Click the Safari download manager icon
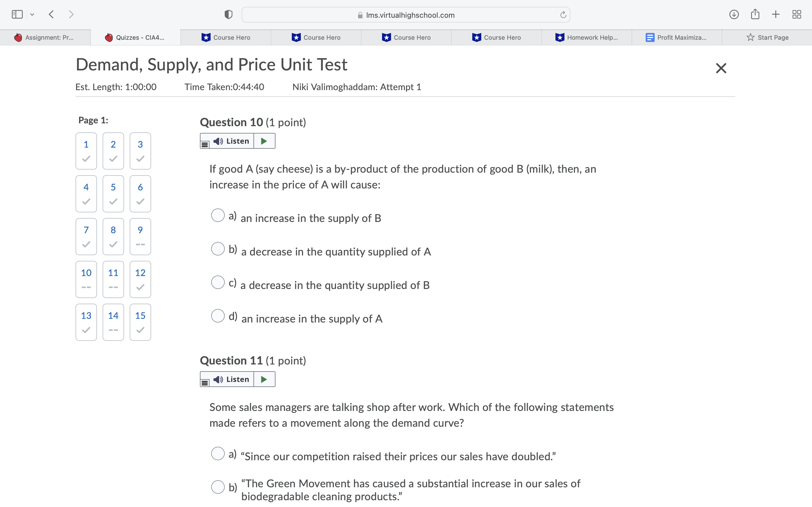The height and width of the screenshot is (507, 812). 734,14
